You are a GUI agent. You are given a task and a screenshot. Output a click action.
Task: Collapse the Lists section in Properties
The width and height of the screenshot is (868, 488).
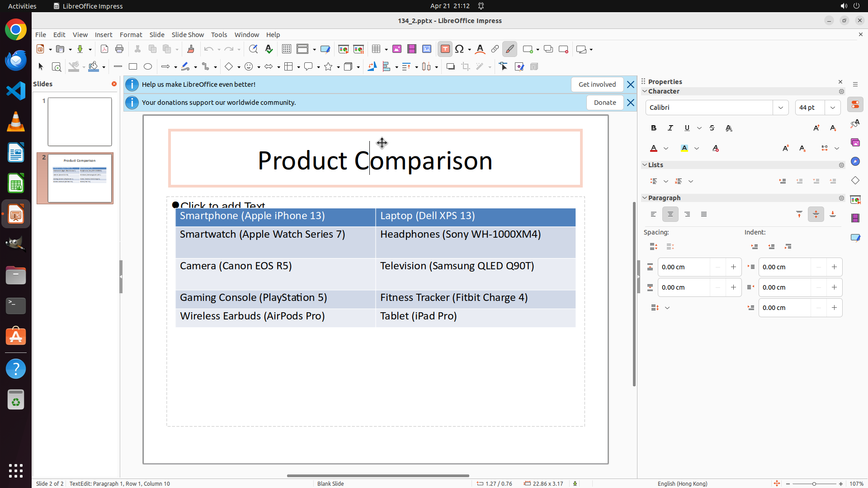click(x=645, y=165)
